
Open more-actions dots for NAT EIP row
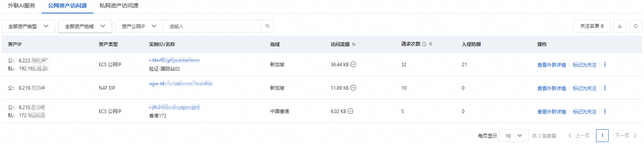coord(605,88)
